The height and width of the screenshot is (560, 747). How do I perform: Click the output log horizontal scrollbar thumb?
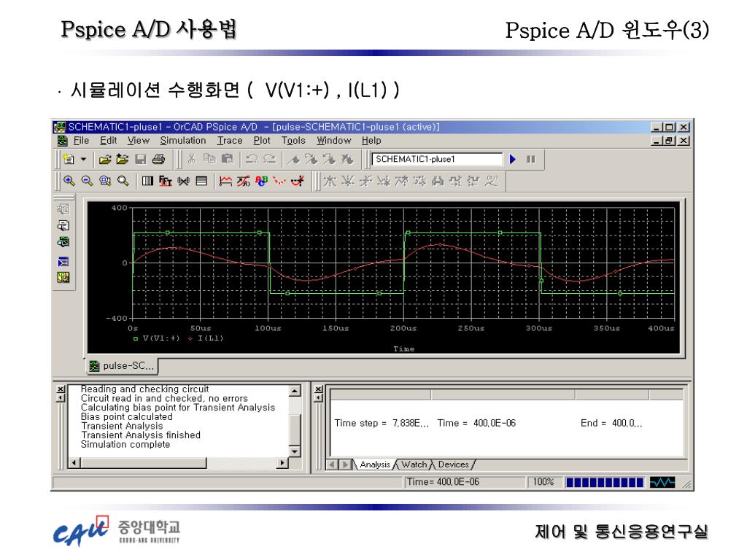pos(144,462)
